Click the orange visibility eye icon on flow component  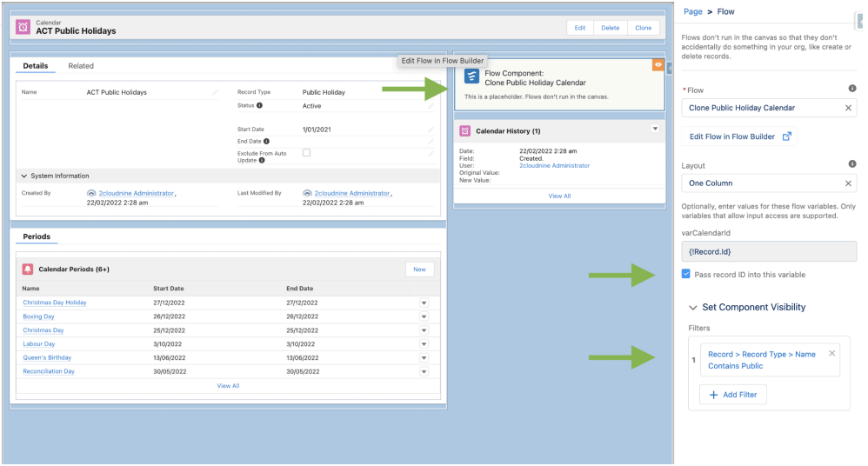point(658,64)
